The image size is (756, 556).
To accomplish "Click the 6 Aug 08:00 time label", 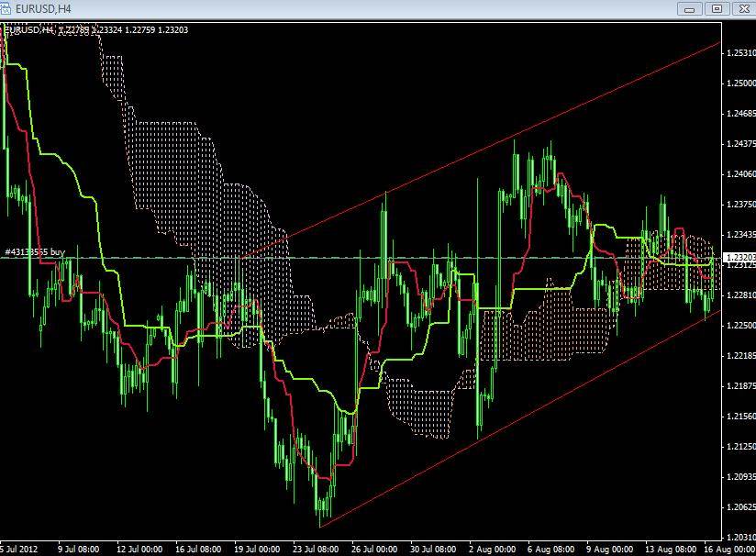I will coord(550,550).
